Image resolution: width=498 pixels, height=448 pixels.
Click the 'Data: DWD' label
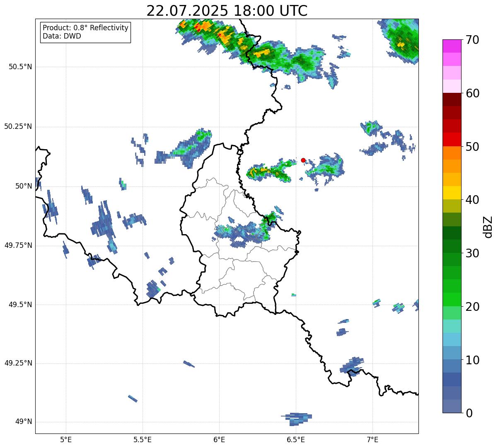click(x=62, y=36)
